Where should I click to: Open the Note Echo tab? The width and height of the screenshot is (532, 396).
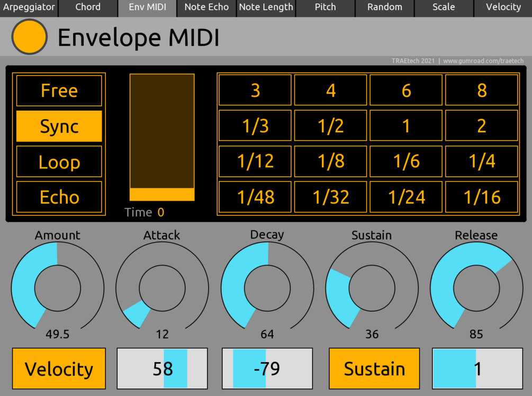206,8
